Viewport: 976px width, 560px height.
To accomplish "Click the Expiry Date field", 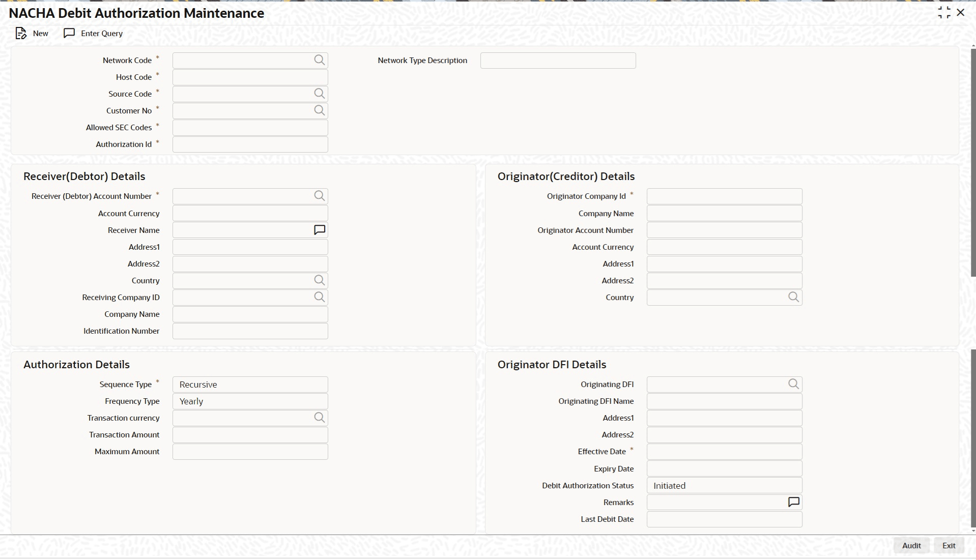I will click(x=725, y=469).
